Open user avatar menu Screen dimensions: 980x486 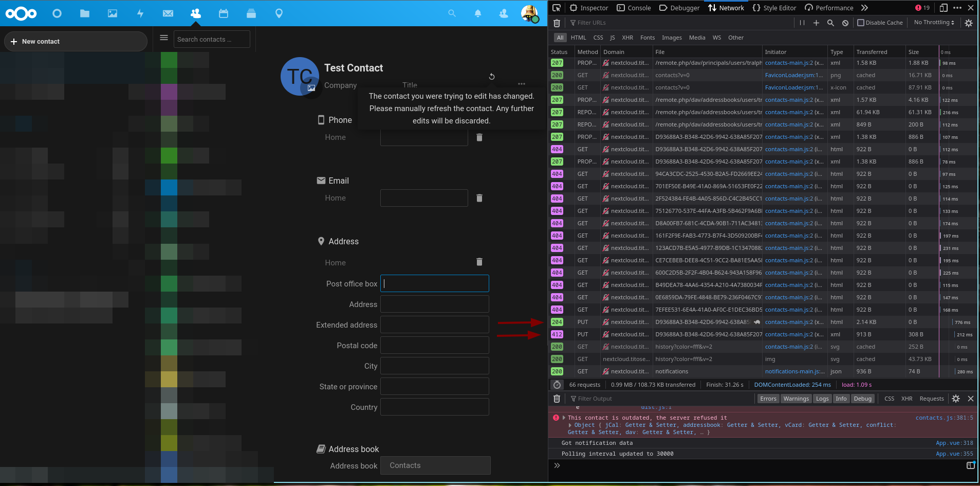click(529, 13)
